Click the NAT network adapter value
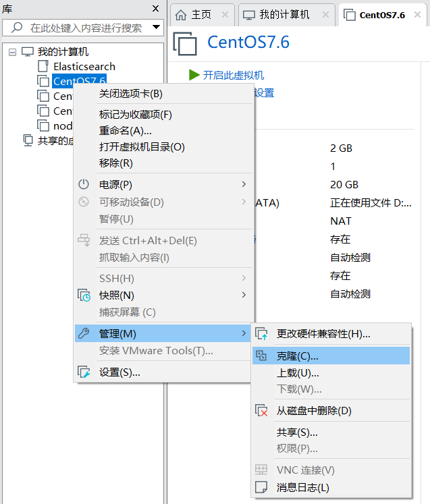Image resolution: width=430 pixels, height=504 pixels. pyautogui.click(x=341, y=221)
